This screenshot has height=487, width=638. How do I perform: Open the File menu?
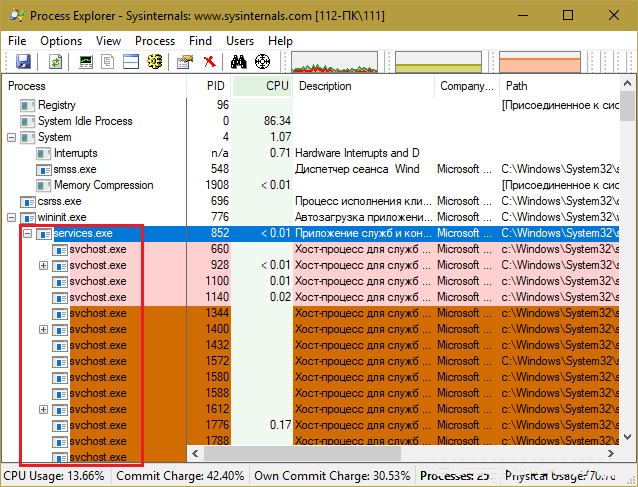(17, 41)
